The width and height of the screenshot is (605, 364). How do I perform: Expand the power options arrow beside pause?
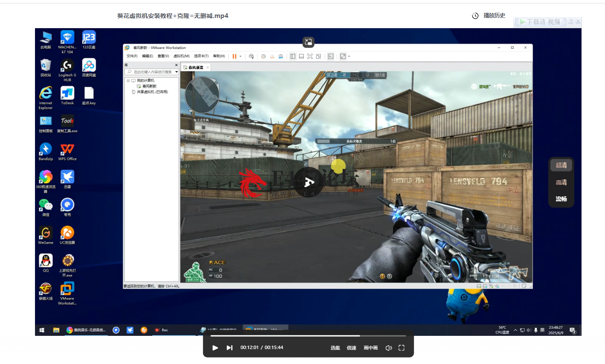point(240,56)
